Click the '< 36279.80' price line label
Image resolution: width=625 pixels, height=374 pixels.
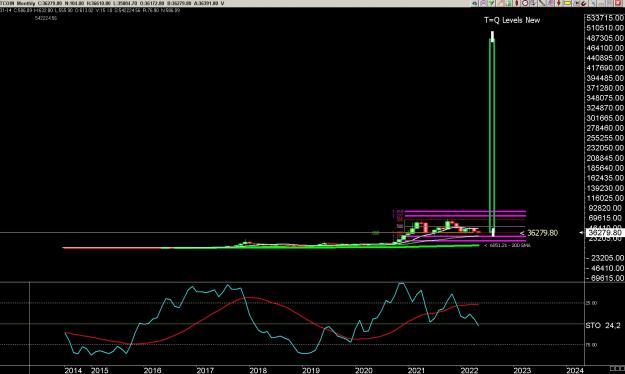(x=539, y=233)
